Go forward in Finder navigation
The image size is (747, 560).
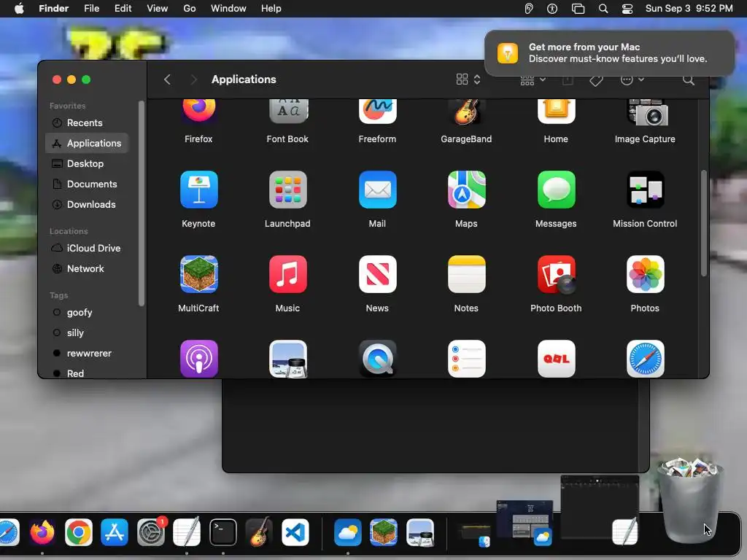click(193, 79)
